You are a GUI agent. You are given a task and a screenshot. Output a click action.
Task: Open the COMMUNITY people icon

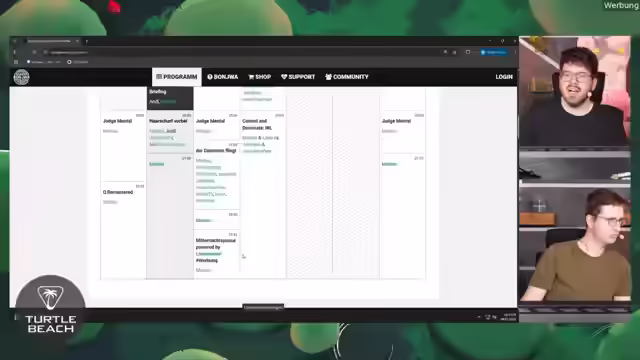click(x=329, y=77)
